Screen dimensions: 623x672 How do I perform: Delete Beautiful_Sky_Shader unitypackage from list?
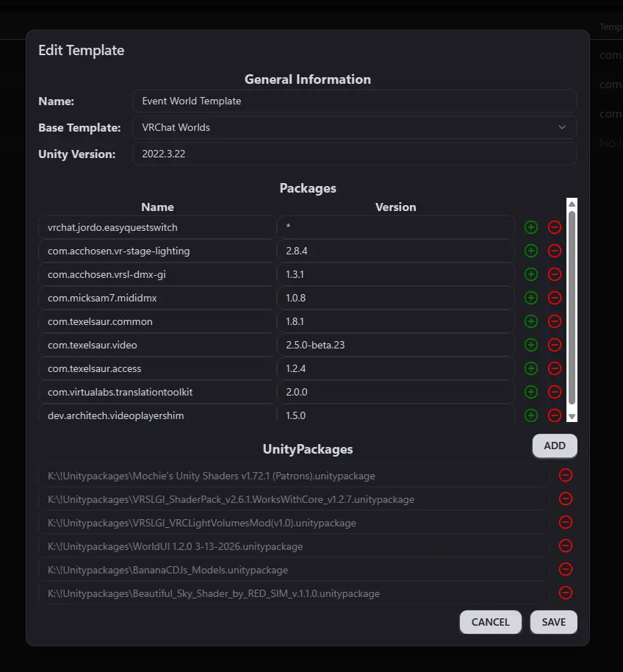[x=566, y=593]
